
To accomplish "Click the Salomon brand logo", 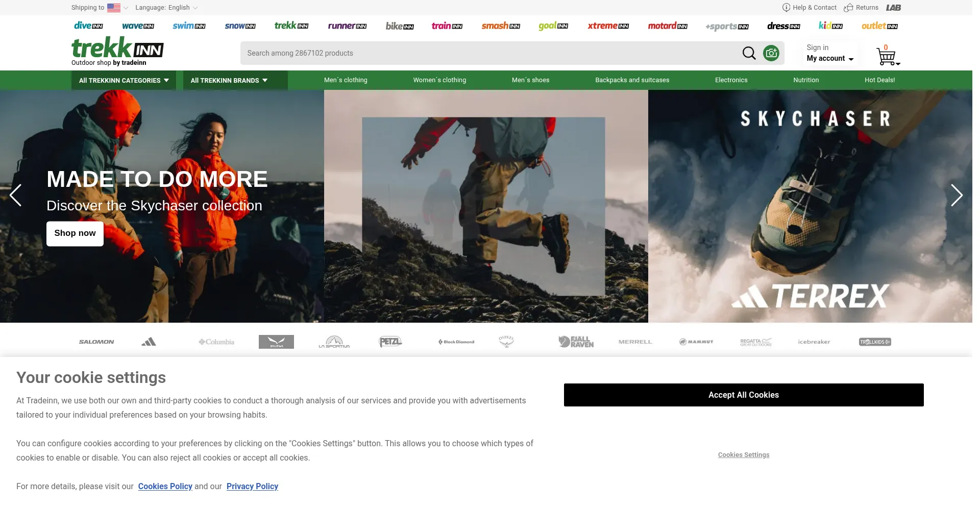I will click(96, 342).
